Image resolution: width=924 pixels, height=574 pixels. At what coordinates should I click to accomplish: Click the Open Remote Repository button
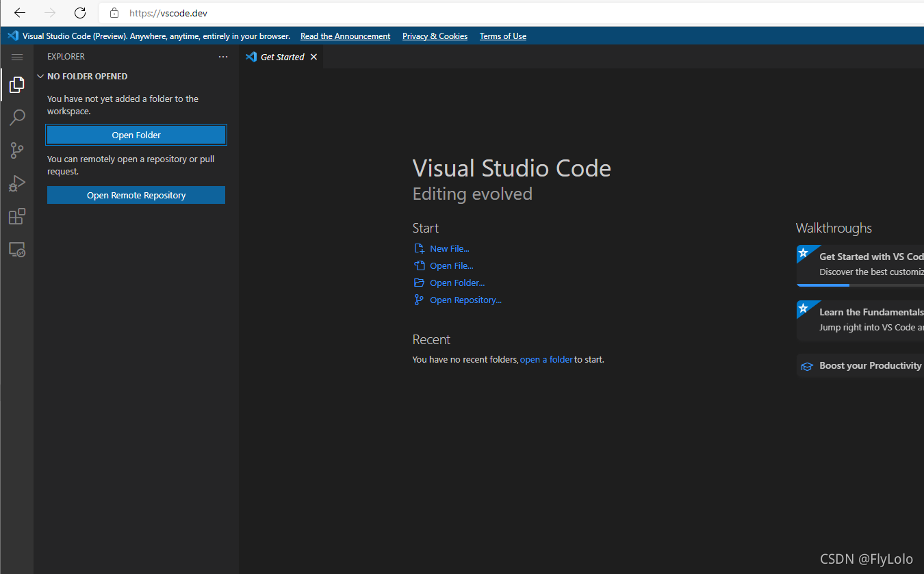coord(136,195)
